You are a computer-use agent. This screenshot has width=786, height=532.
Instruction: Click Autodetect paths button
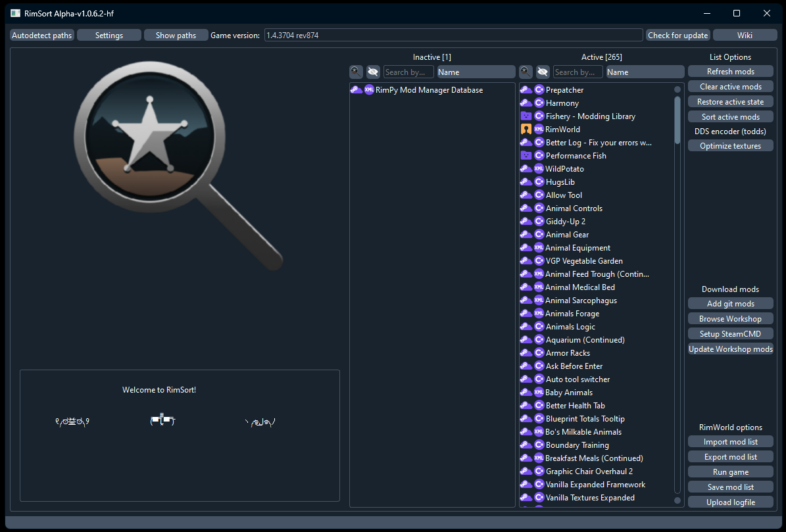click(42, 35)
